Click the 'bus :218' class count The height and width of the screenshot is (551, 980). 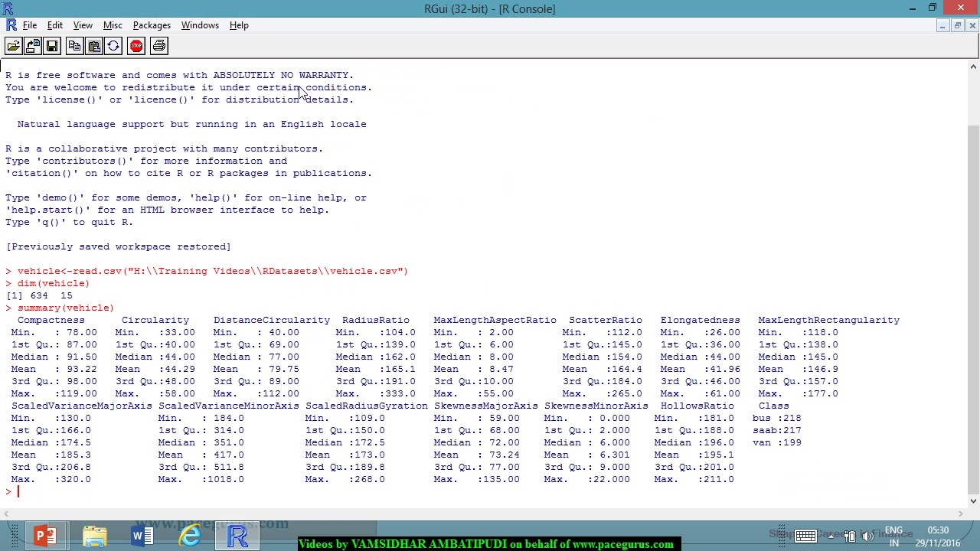coord(777,418)
